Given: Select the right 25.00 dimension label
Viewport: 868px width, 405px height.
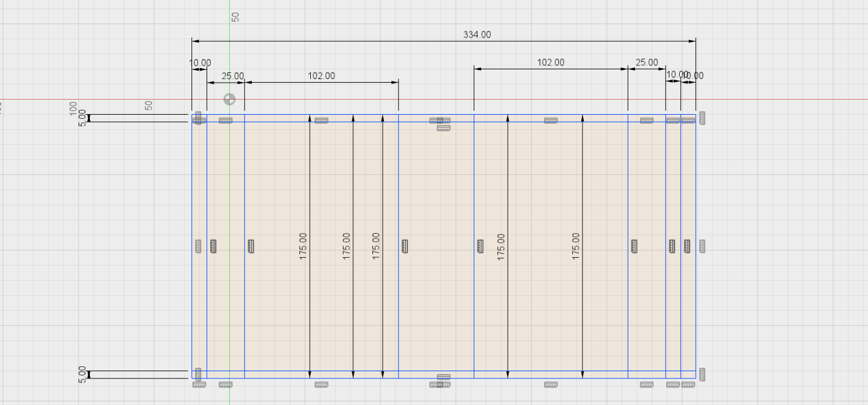Looking at the screenshot, I should pos(647,62).
